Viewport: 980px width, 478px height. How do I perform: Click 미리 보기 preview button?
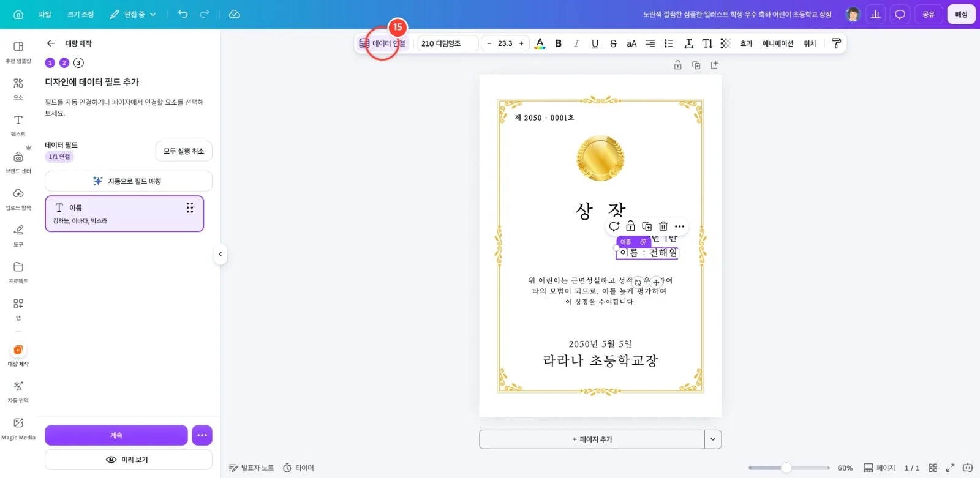(128, 460)
